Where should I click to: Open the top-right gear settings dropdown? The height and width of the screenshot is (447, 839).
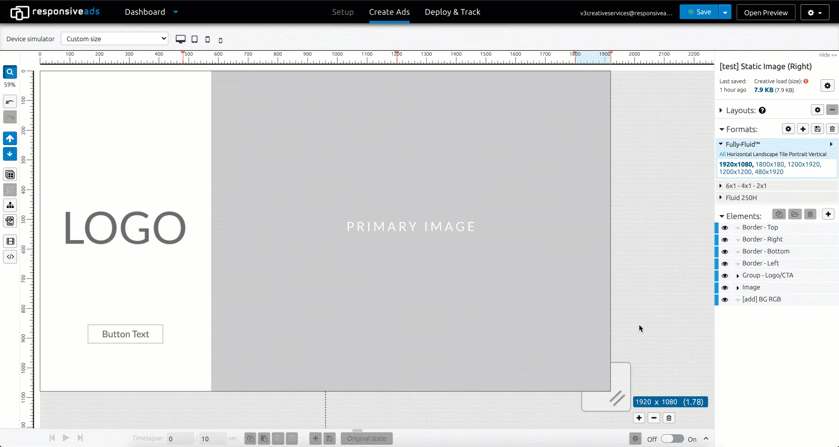click(x=814, y=12)
